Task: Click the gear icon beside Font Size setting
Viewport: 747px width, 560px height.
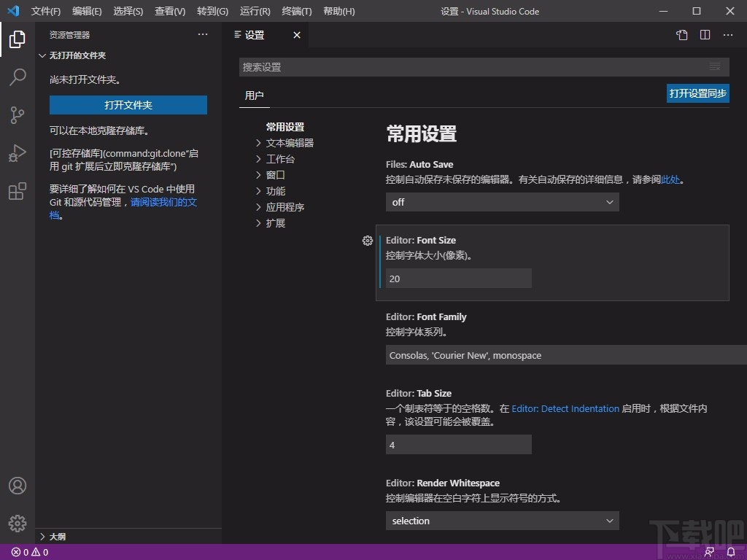Action: [368, 241]
